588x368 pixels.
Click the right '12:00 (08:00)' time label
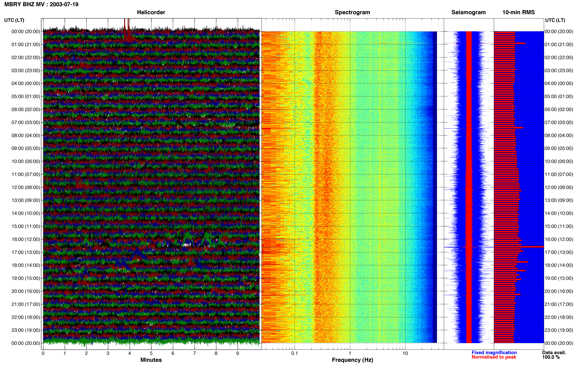click(559, 187)
